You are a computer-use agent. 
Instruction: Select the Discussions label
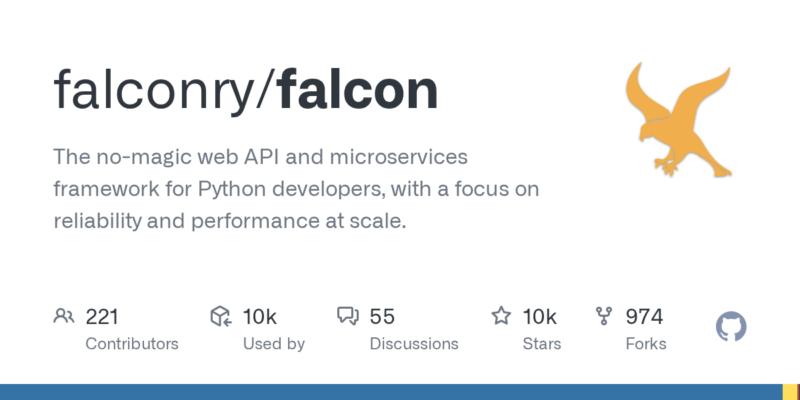pos(414,343)
